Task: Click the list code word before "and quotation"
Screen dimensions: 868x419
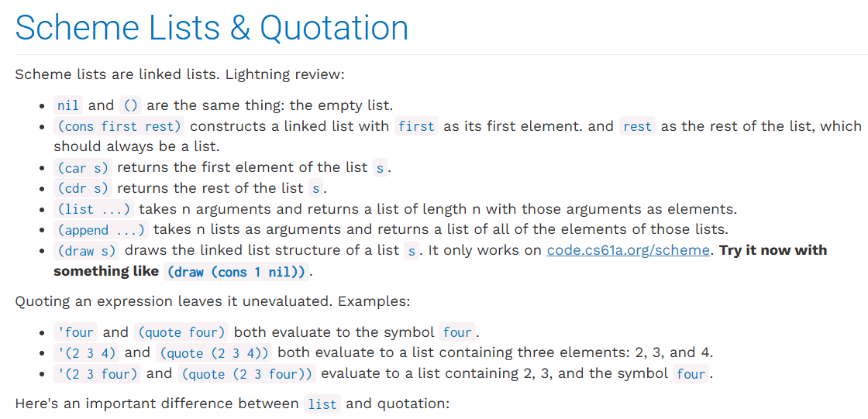Action: 322,404
